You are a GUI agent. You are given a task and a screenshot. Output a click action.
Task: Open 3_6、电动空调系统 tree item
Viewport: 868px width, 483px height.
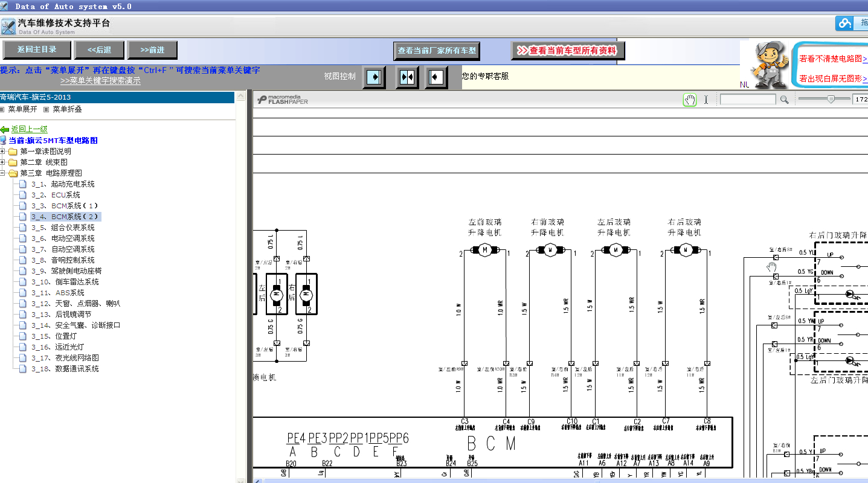click(x=63, y=238)
